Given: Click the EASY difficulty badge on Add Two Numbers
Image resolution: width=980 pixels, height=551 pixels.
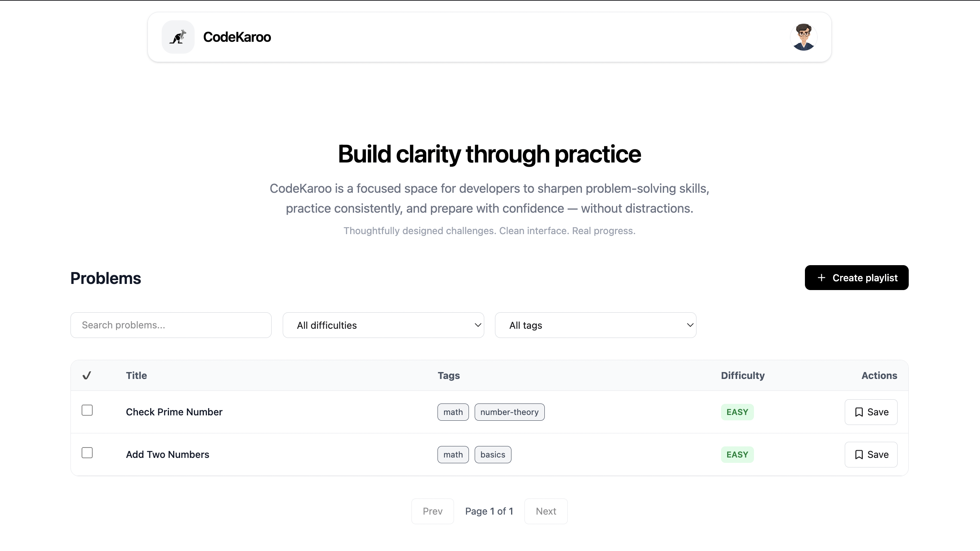Looking at the screenshot, I should [737, 454].
